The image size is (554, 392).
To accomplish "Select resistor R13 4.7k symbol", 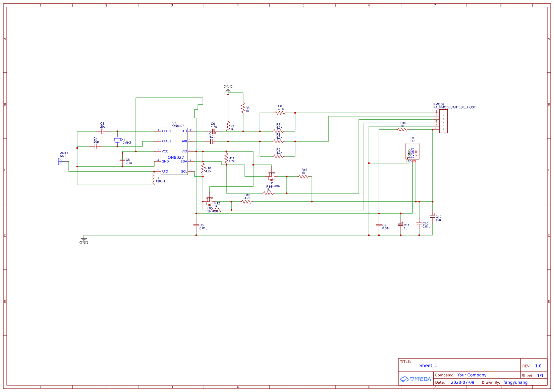I will [x=246, y=202].
